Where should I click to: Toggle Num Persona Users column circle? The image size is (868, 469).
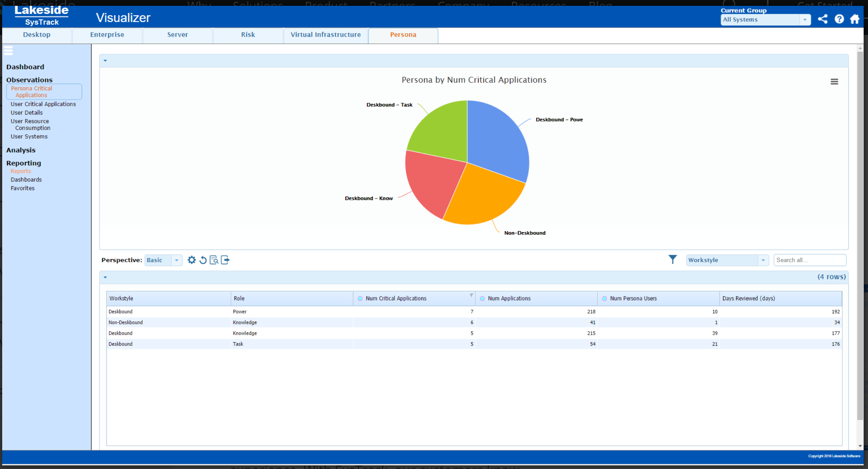click(604, 298)
